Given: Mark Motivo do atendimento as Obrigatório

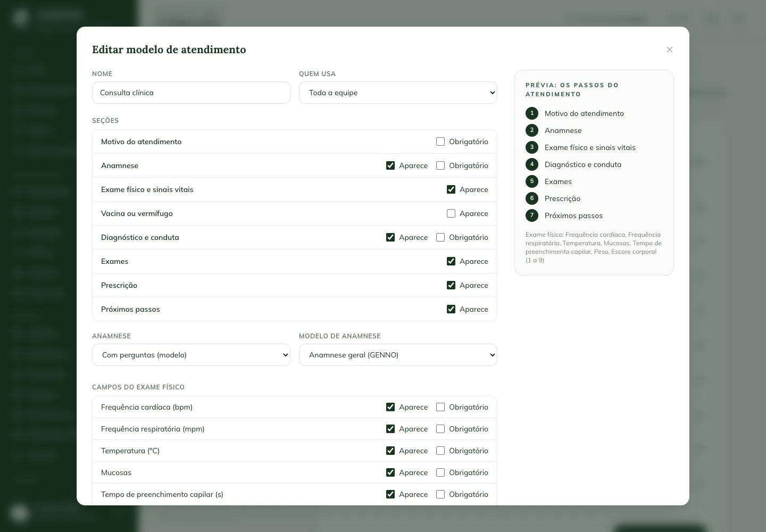Looking at the screenshot, I should (440, 142).
